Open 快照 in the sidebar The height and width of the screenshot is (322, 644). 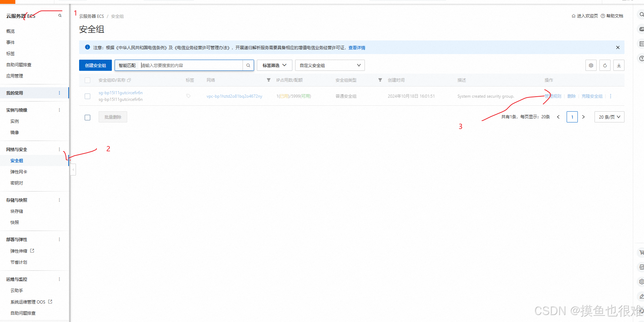15,222
